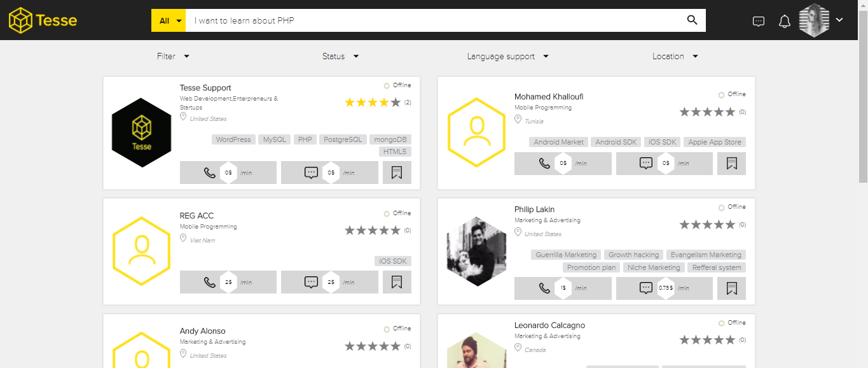Click the Apple App Store tag
The image size is (868, 368).
715,142
